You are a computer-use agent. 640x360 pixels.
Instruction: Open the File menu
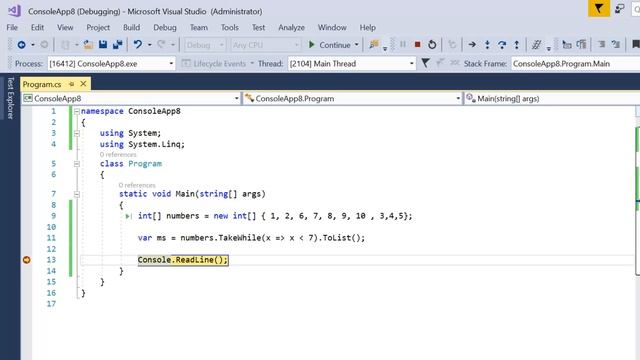(x=12, y=27)
